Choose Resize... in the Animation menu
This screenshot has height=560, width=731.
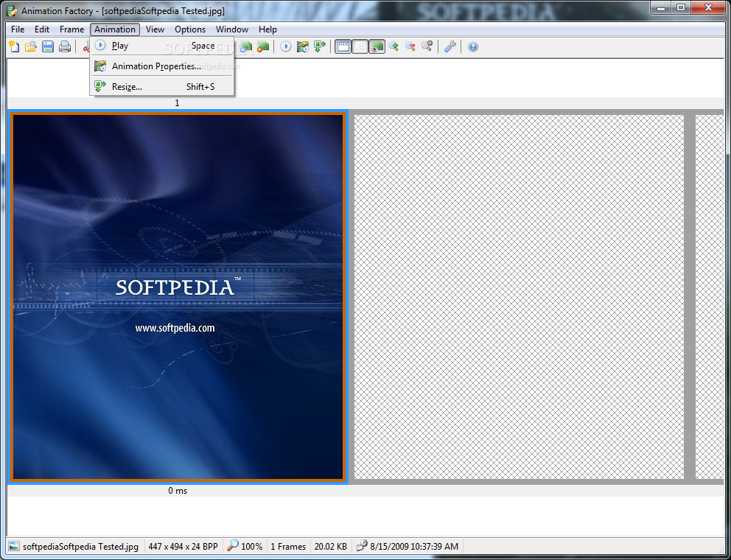(x=162, y=87)
